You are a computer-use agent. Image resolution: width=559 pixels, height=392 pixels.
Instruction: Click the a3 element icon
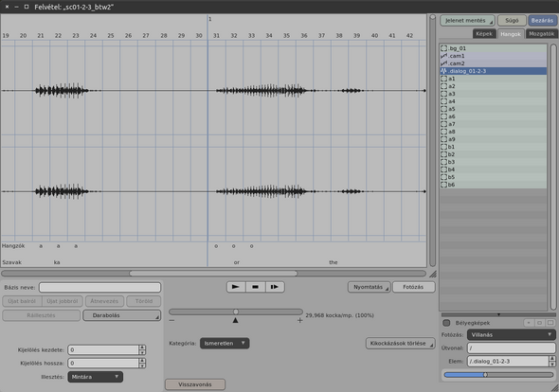443,94
